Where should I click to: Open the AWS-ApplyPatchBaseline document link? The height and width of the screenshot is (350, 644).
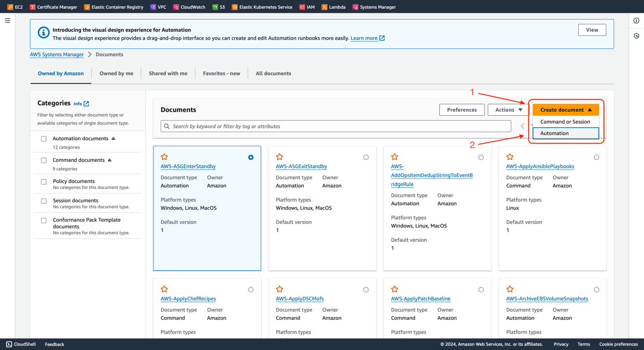pyautogui.click(x=420, y=299)
